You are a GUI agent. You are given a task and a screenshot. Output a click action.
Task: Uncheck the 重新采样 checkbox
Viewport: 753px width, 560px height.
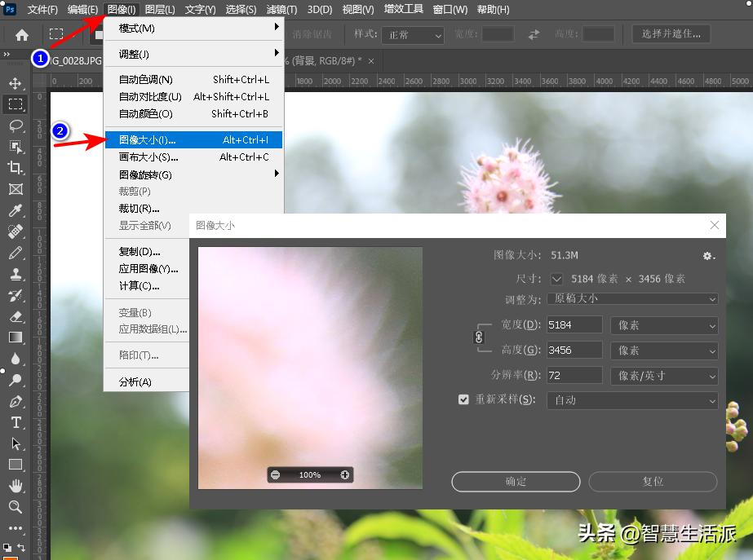[463, 399]
